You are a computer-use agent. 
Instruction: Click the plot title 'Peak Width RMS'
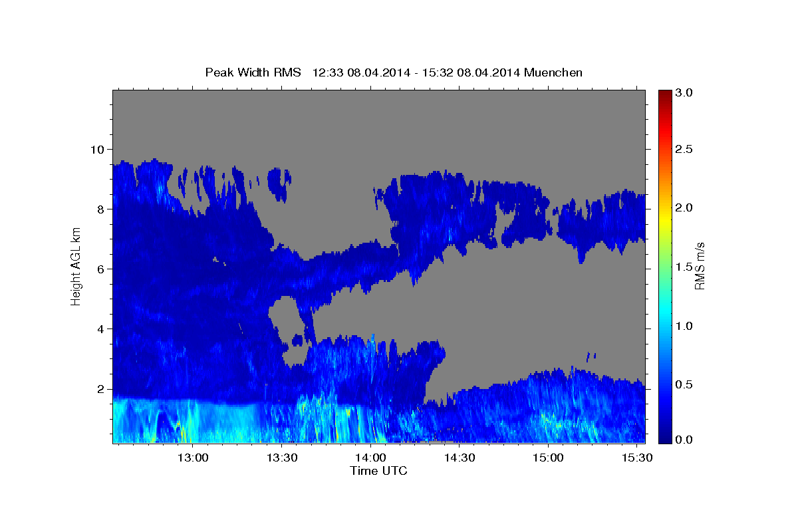point(253,72)
